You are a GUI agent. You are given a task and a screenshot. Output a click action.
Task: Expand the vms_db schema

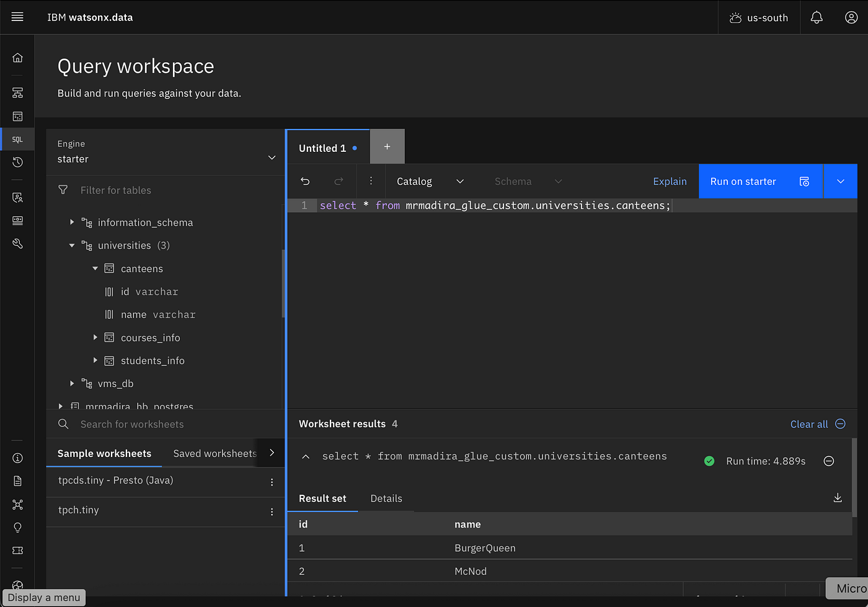pyautogui.click(x=72, y=383)
